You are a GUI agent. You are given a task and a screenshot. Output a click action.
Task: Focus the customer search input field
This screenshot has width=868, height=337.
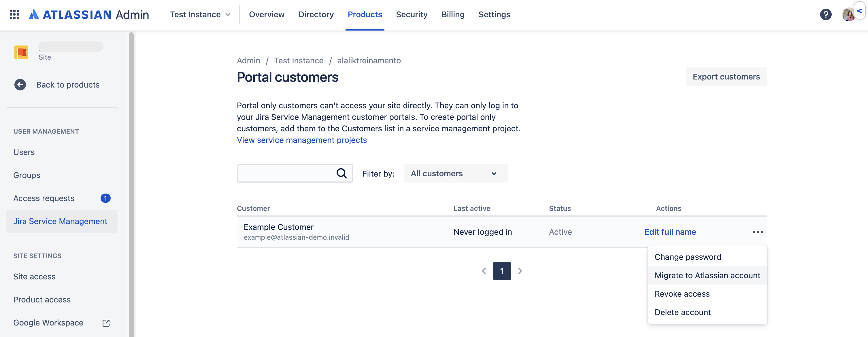(x=286, y=173)
